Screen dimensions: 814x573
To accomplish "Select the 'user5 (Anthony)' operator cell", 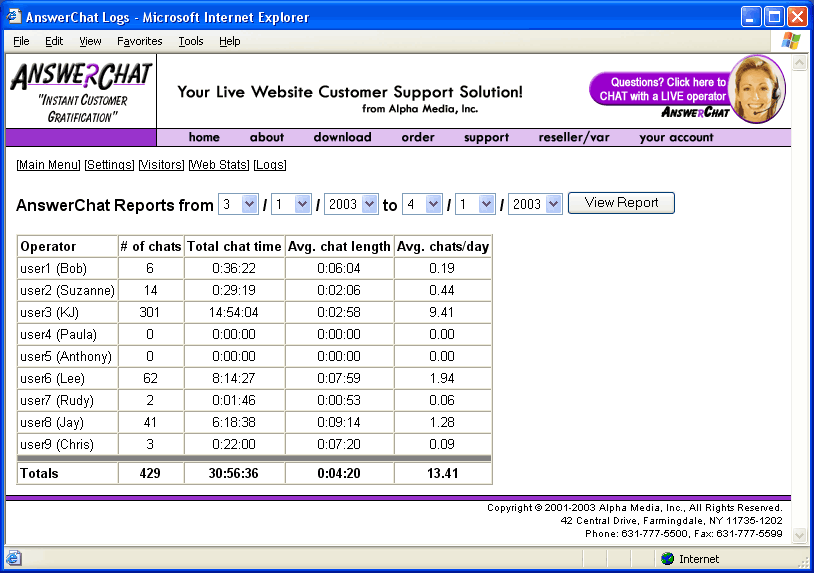I will 67,357.
